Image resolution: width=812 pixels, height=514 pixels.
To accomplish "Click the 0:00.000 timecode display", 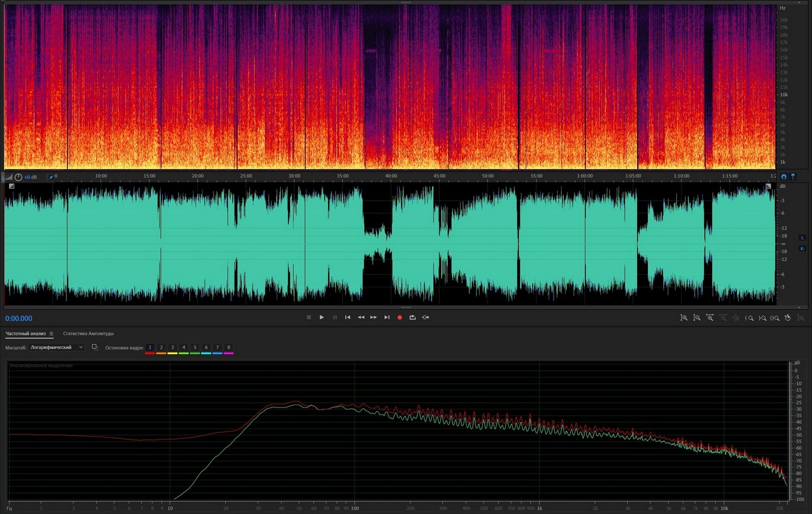I will pyautogui.click(x=19, y=319).
